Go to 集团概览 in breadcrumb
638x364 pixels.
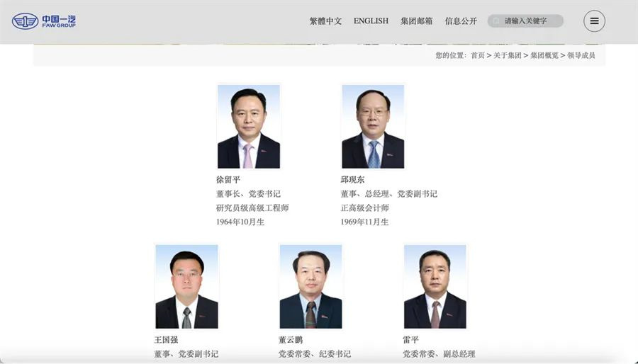coord(544,55)
